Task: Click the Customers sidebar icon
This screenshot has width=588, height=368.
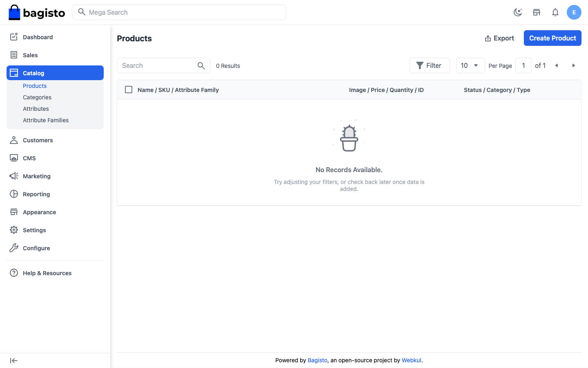Action: click(x=14, y=140)
